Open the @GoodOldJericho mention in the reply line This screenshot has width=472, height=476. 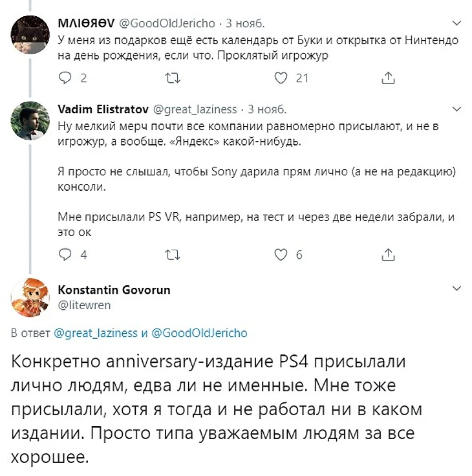[x=198, y=333]
